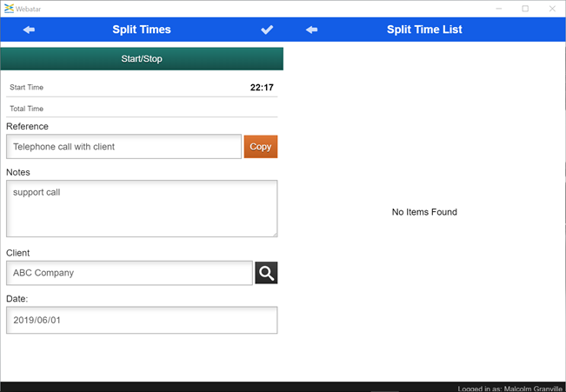Click the Start Time value 22:17
This screenshot has width=566, height=392.
[262, 88]
